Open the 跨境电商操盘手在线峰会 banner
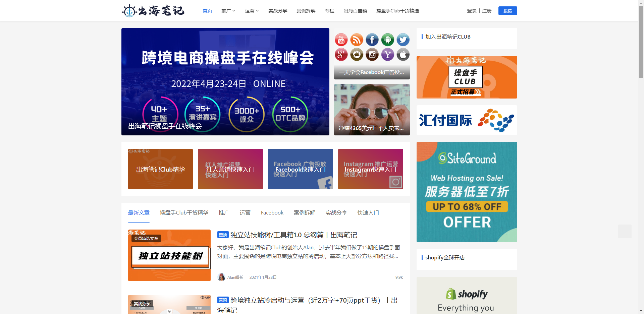This screenshot has height=314, width=644. (x=225, y=82)
